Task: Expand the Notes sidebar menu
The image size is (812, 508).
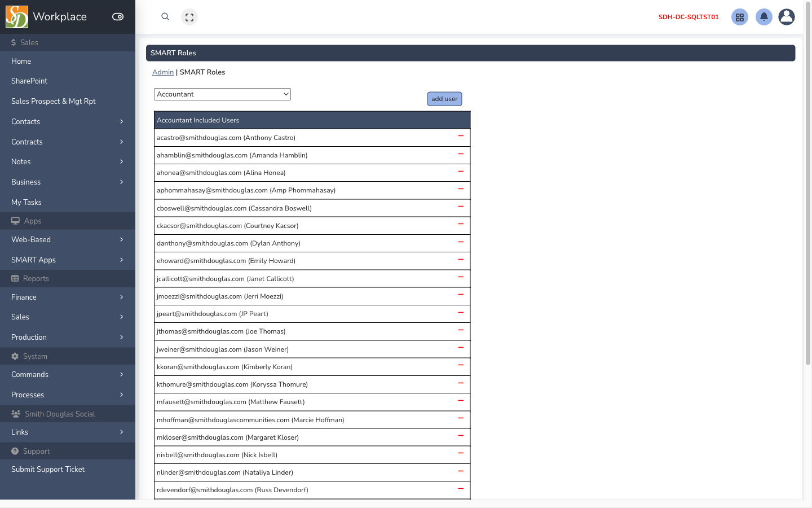Action: coord(68,161)
